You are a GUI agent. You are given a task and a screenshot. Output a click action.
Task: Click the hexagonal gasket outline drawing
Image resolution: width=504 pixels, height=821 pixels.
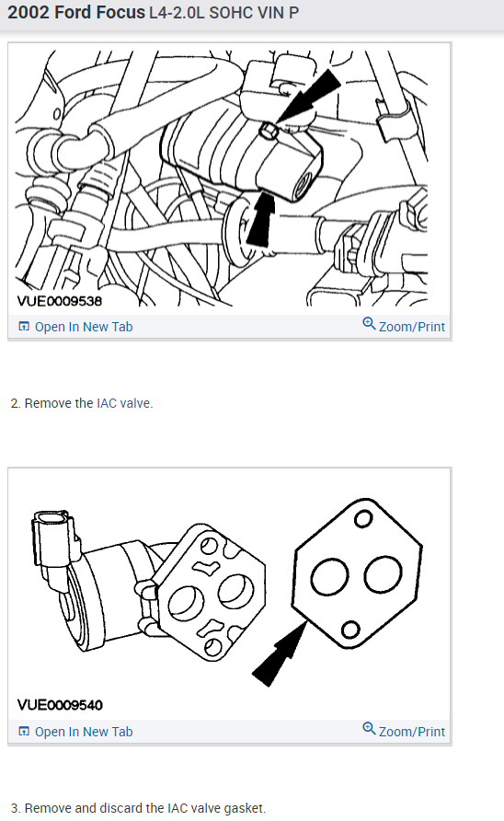click(x=357, y=573)
